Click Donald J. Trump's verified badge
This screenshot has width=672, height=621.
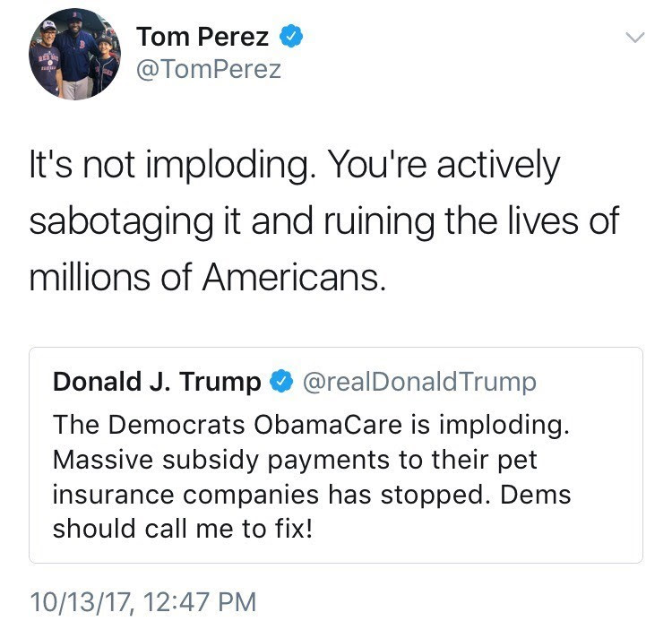point(280,383)
